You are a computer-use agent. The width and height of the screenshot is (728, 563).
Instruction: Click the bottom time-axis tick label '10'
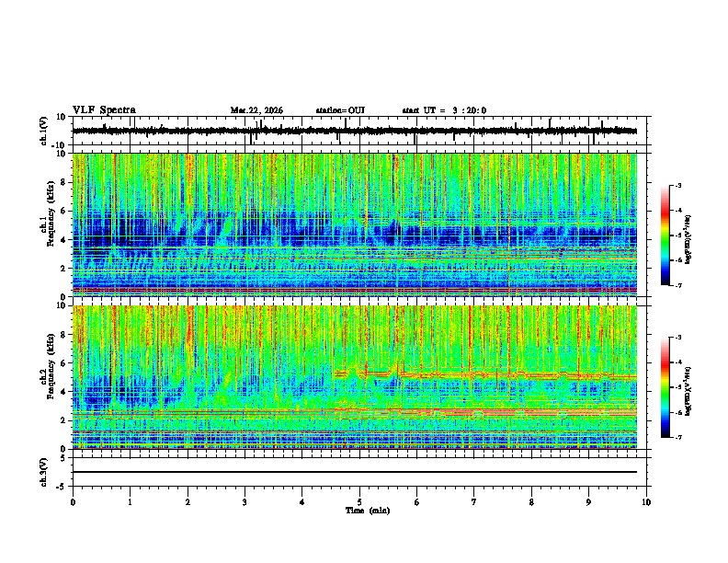646,502
